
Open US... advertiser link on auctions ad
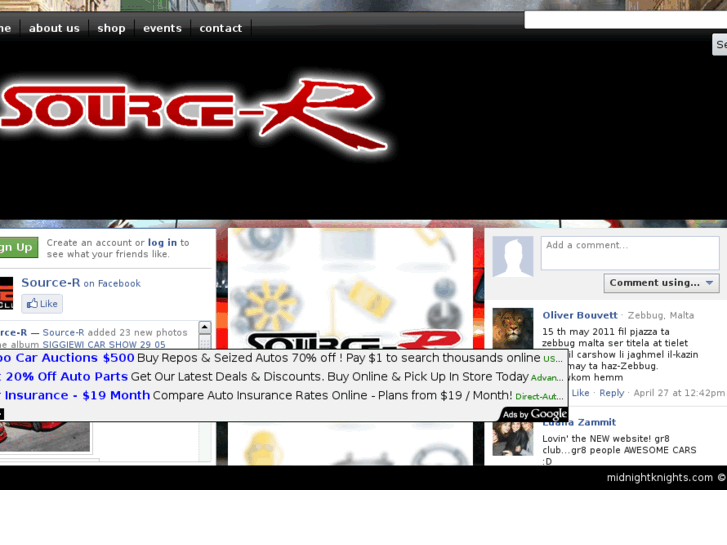coord(553,359)
